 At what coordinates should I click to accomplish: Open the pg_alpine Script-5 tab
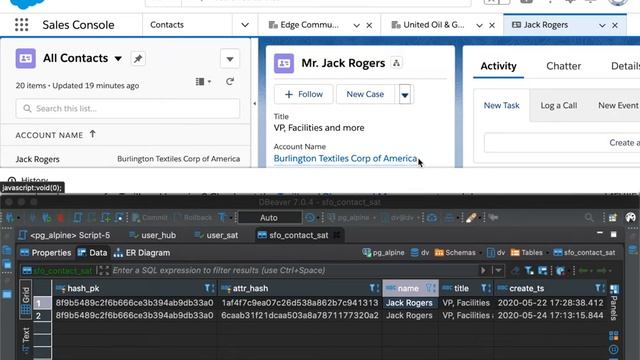tap(64, 235)
